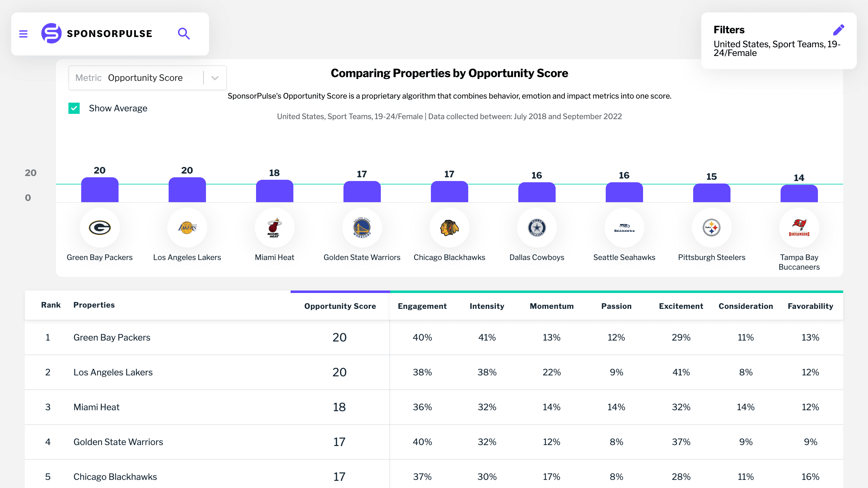This screenshot has width=868, height=488.
Task: Edit filters with the pencil icon
Action: [838, 30]
